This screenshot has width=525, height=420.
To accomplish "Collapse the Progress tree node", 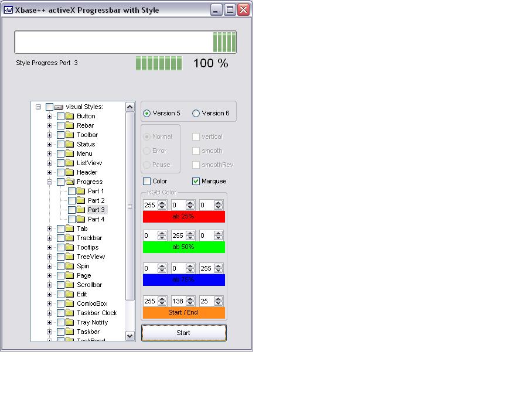I will [x=50, y=182].
